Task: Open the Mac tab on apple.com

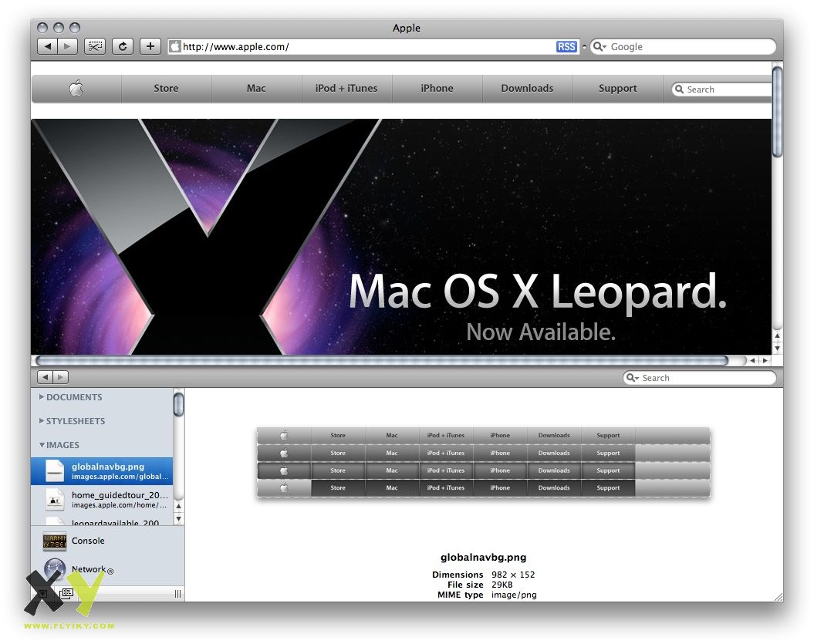Action: click(256, 88)
